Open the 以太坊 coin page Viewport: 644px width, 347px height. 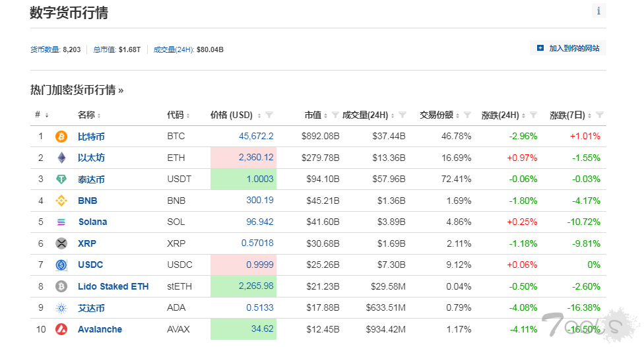[x=91, y=158]
